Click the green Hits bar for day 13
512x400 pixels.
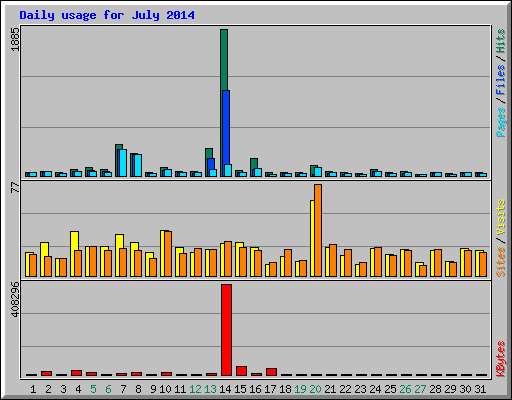pyautogui.click(x=209, y=153)
